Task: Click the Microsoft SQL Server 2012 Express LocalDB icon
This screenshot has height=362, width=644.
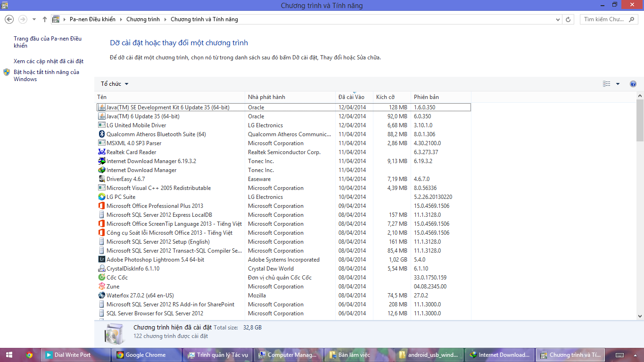Action: pos(101,215)
